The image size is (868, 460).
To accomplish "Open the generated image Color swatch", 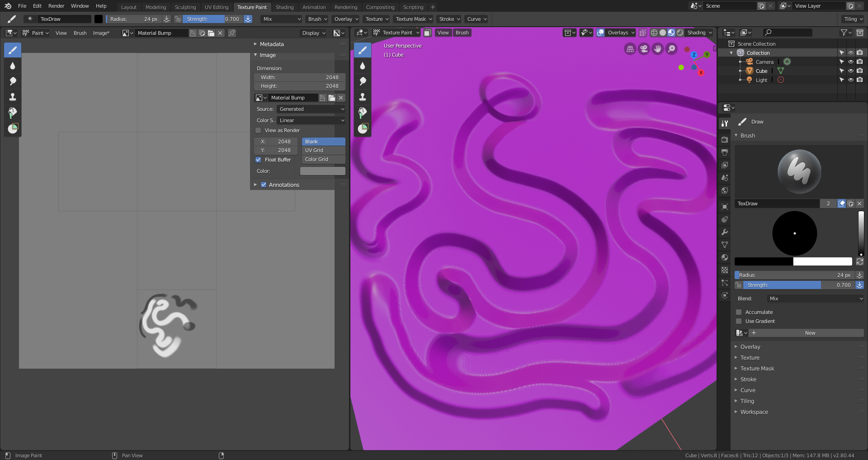I will coord(322,171).
